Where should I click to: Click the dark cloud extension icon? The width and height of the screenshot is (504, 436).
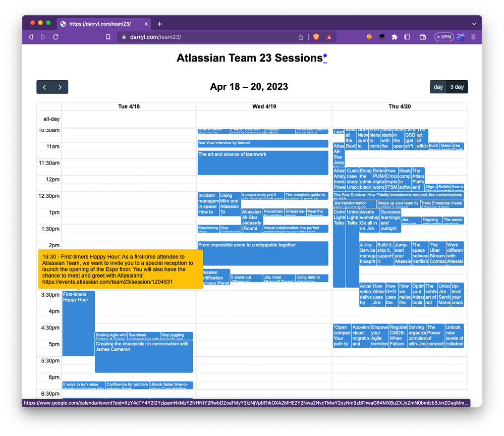coord(382,37)
